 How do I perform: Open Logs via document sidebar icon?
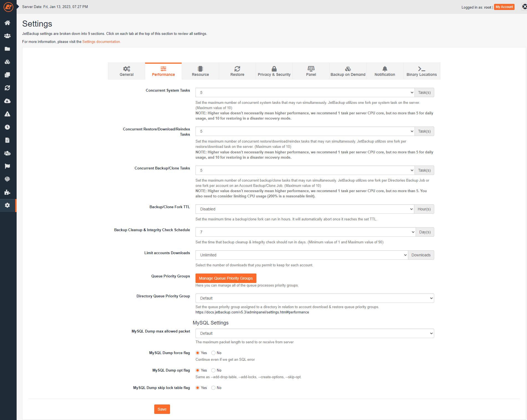tap(7, 140)
